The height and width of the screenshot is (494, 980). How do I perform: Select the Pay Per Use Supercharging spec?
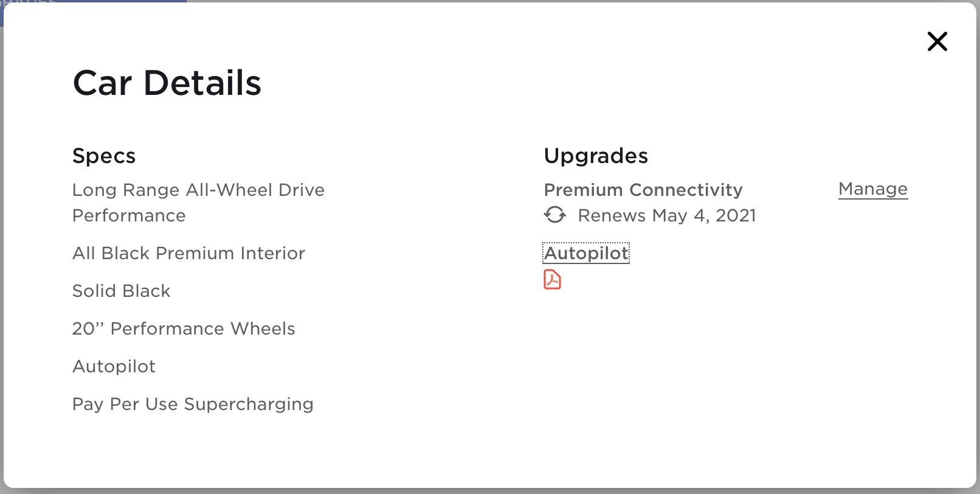[193, 404]
